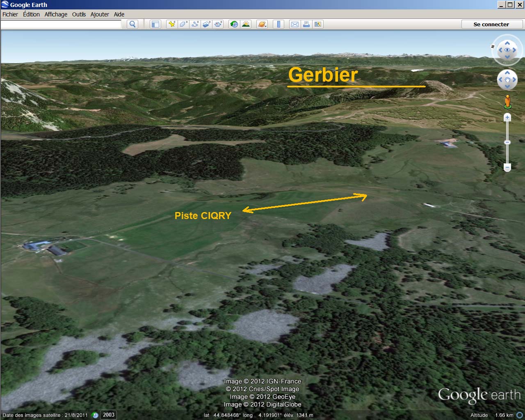Viewport: 525px width, 420px height.
Task: Toggle the sidebar panel visibility
Action: (155, 24)
